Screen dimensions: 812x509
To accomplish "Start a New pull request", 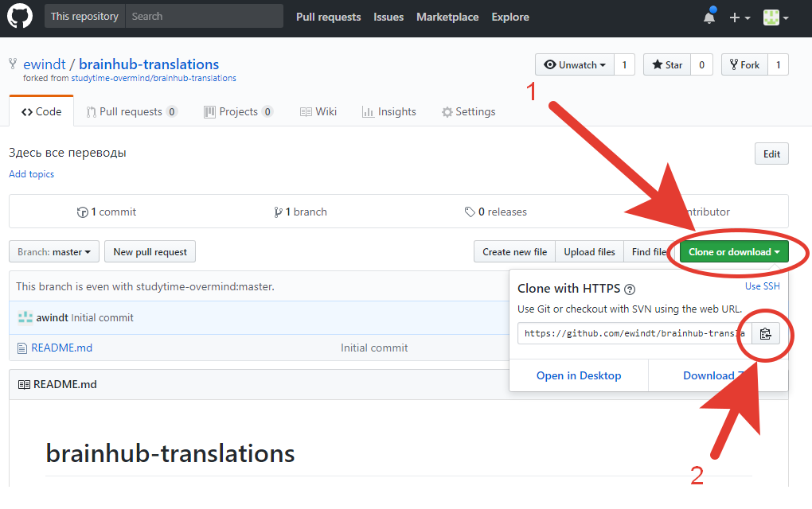I will (x=150, y=252).
